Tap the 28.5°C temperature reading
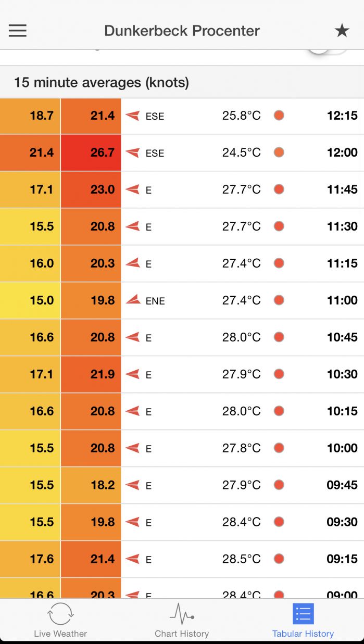The image size is (364, 644). click(242, 559)
